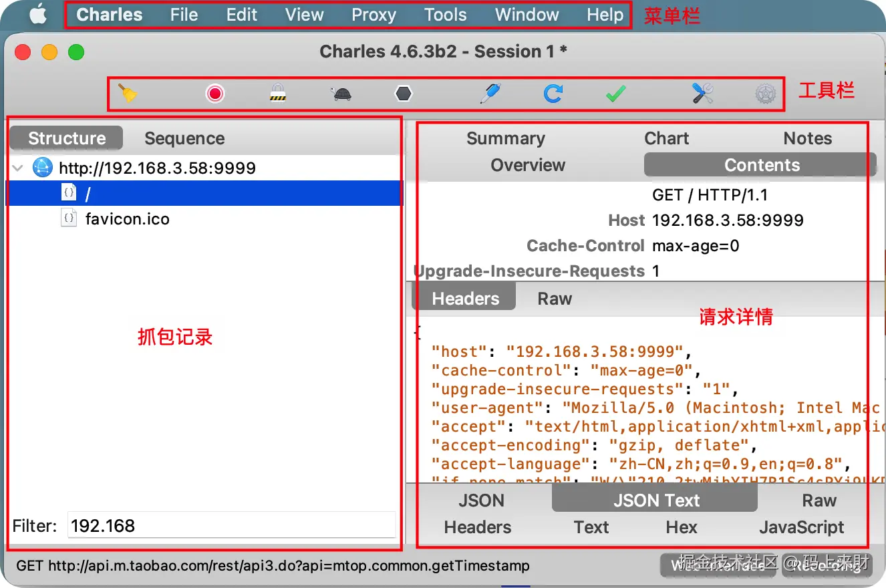Open the Proxy menu
The image size is (886, 588).
point(374,15)
